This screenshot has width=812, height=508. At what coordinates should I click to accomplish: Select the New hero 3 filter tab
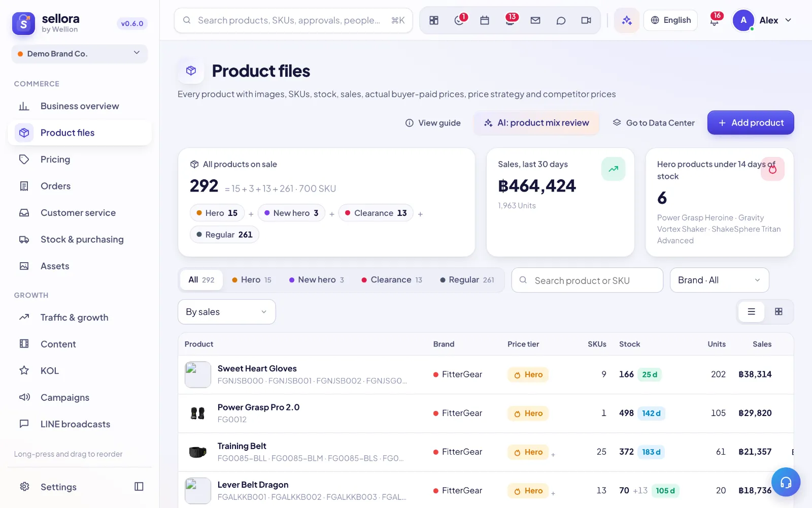316,280
